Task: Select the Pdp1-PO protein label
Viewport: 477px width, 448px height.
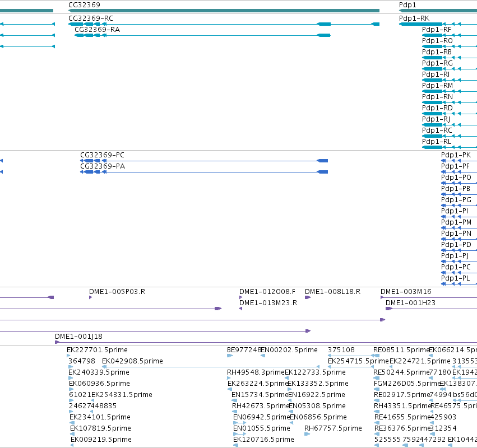Action: point(456,178)
